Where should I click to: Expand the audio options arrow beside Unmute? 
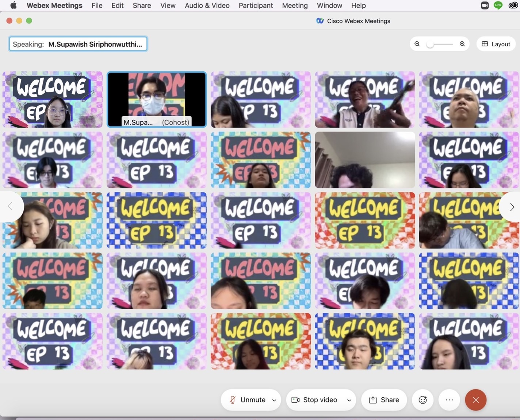pos(274,400)
